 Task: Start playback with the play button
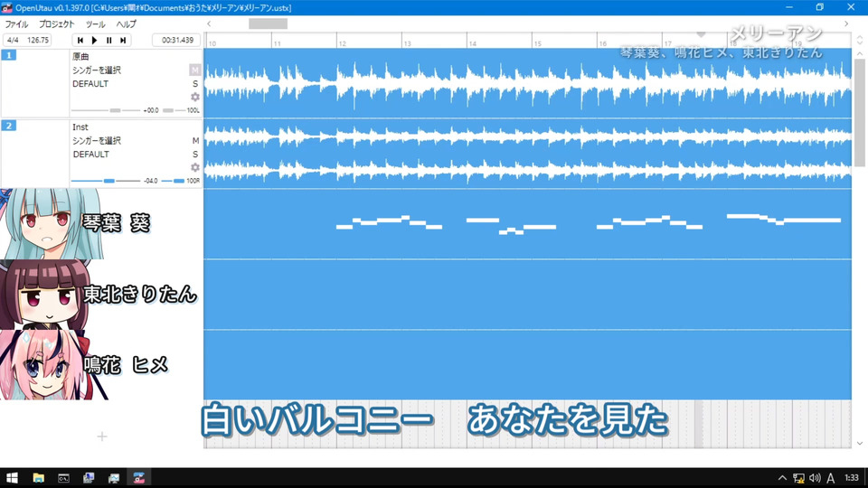coord(95,40)
